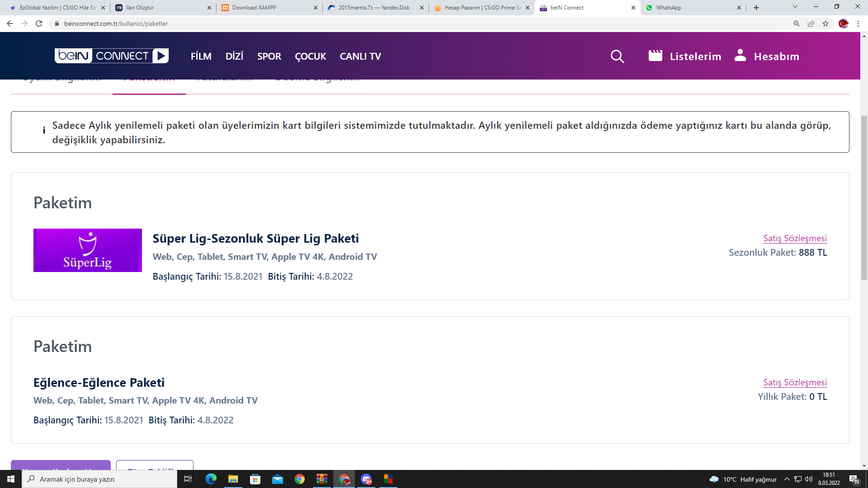Close the WhatsApp tab

(739, 8)
